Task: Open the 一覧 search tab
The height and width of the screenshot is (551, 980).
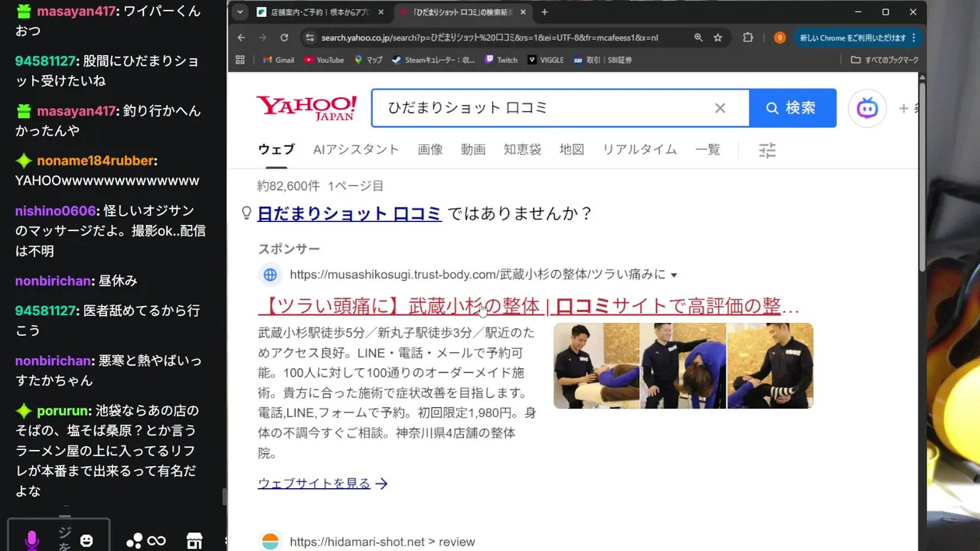Action: click(x=707, y=150)
